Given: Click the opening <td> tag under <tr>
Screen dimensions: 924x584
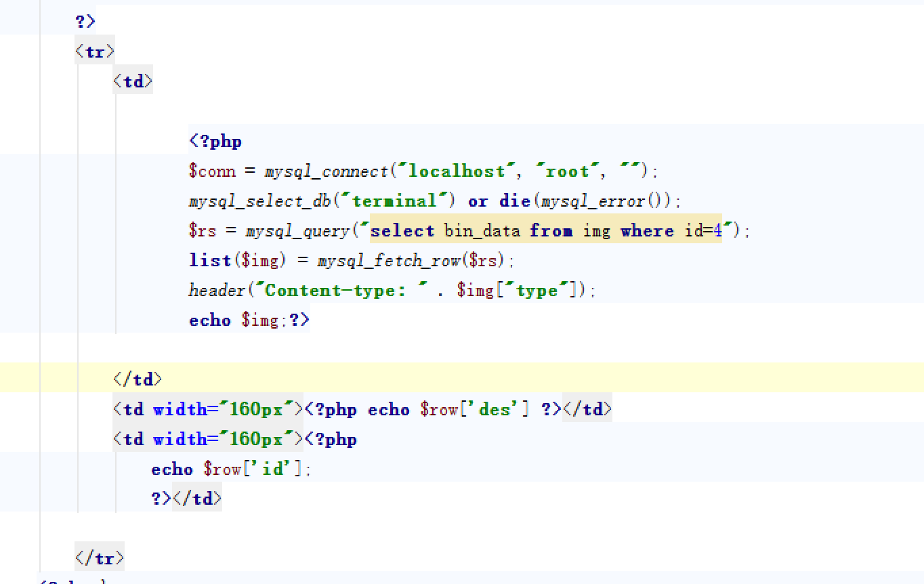Looking at the screenshot, I should 133,82.
